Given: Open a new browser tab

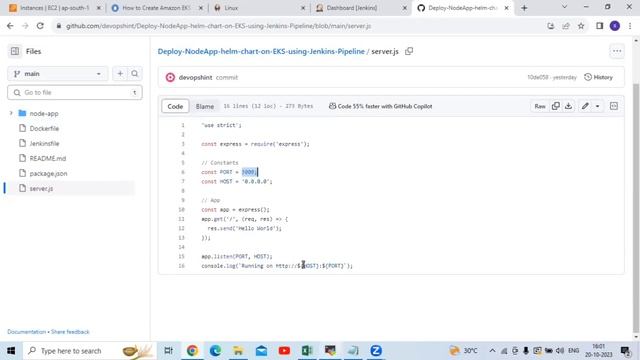Looking at the screenshot, I should point(524,8).
